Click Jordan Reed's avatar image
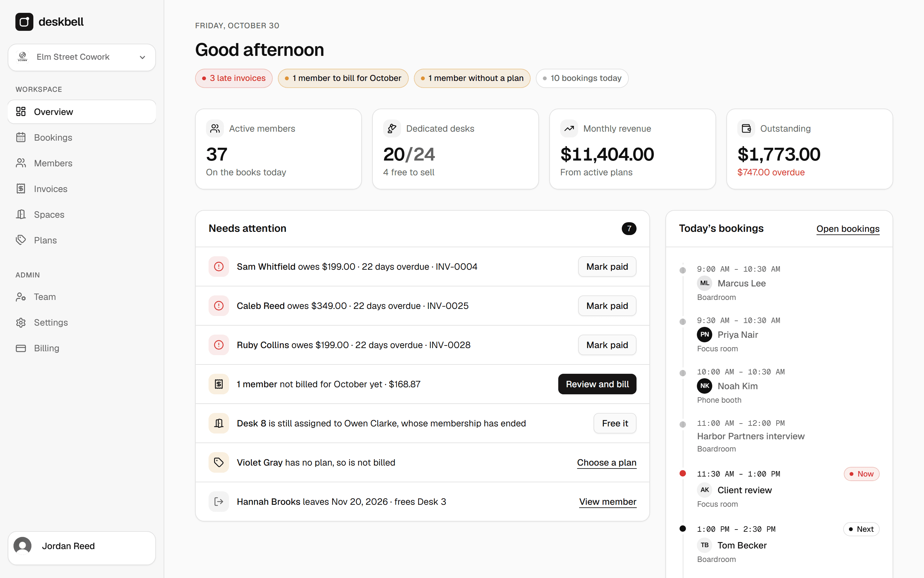The height and width of the screenshot is (578, 924). (22, 546)
